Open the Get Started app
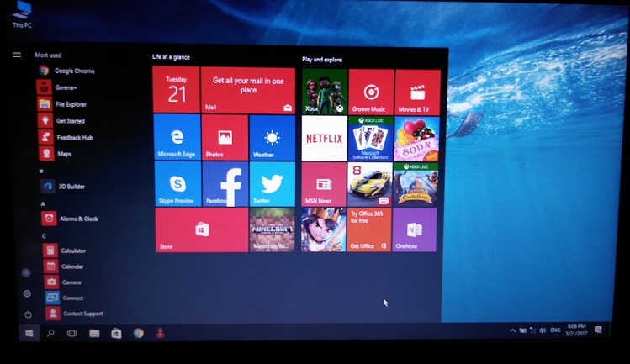 click(61, 120)
